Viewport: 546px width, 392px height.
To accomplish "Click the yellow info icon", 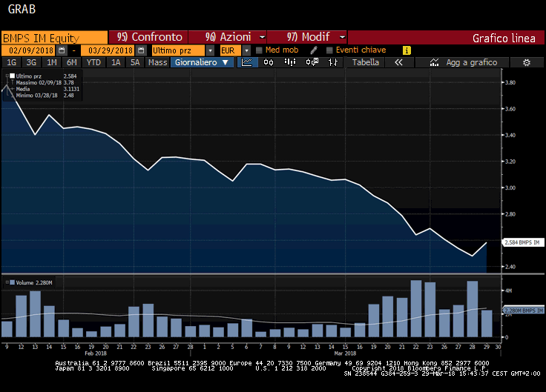I will click(407, 50).
